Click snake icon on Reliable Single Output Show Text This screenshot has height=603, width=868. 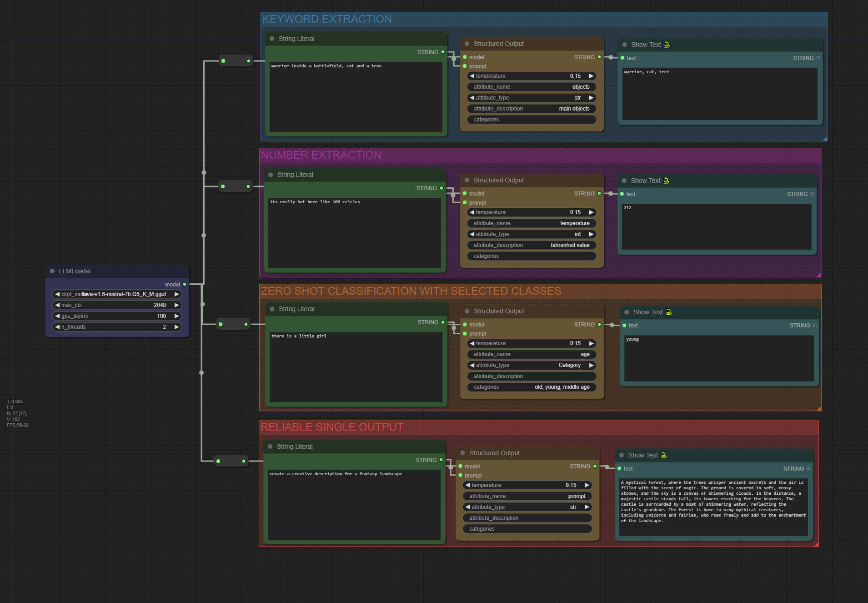coord(663,455)
